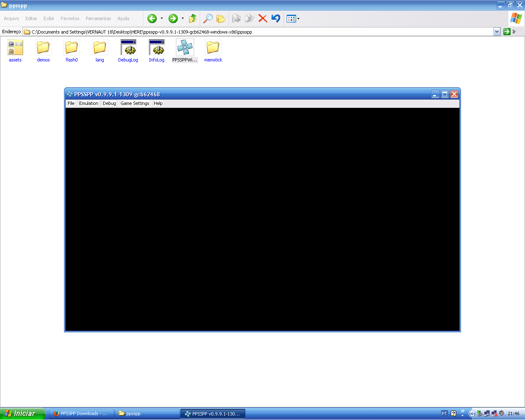The width and height of the screenshot is (525, 420).
Task: Click the Ir go button
Action: click(x=509, y=32)
